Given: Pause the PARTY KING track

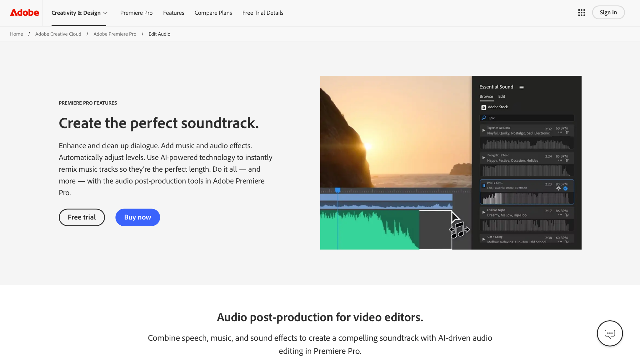Looking at the screenshot, I should (x=484, y=185).
